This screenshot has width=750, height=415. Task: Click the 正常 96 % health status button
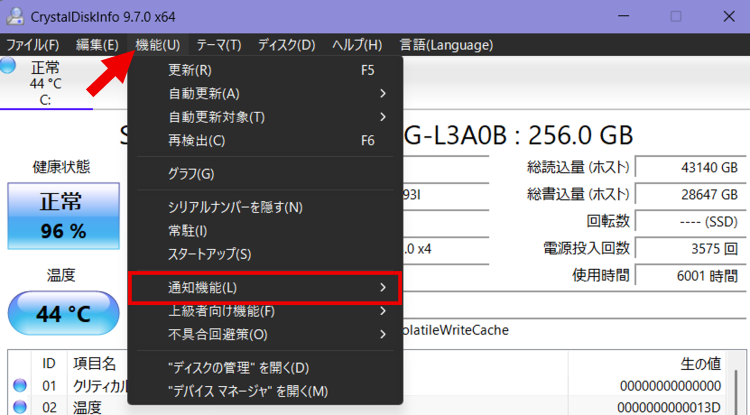click(64, 216)
